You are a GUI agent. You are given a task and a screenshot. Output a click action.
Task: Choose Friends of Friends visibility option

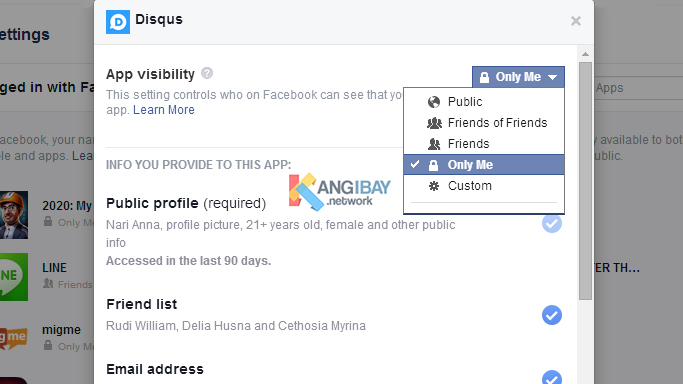pyautogui.click(x=484, y=123)
